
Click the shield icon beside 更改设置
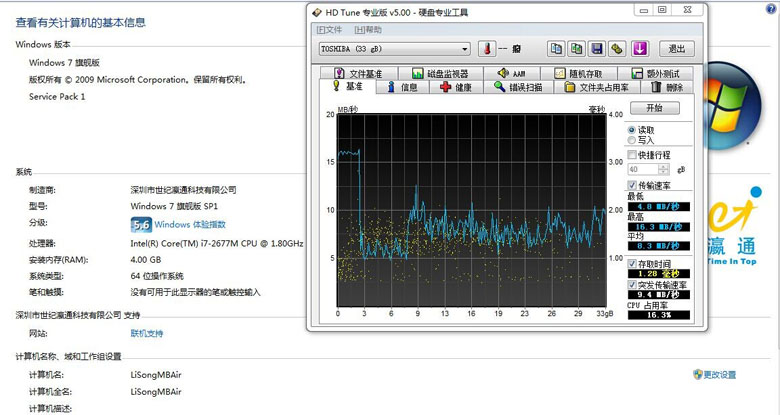(x=697, y=375)
